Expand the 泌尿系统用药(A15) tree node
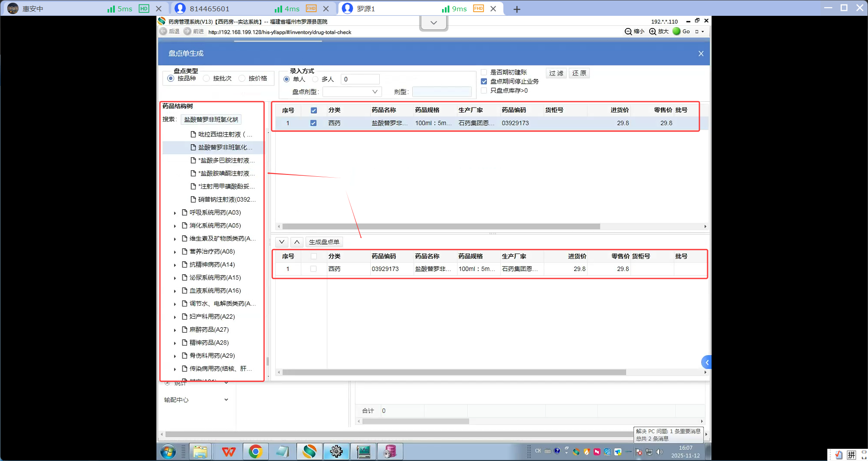Viewport: 868px width, 461px height. (x=175, y=278)
